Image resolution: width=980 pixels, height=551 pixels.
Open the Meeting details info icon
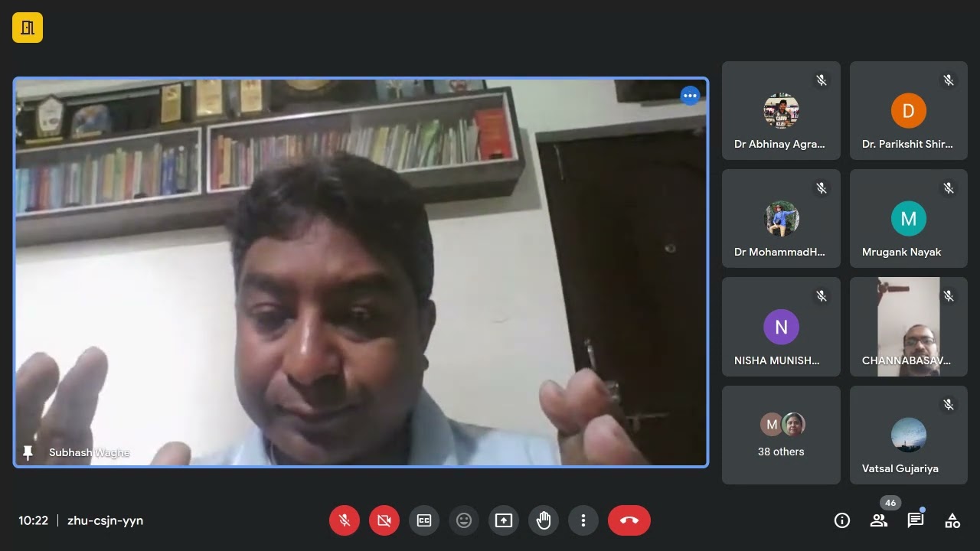[x=842, y=520]
